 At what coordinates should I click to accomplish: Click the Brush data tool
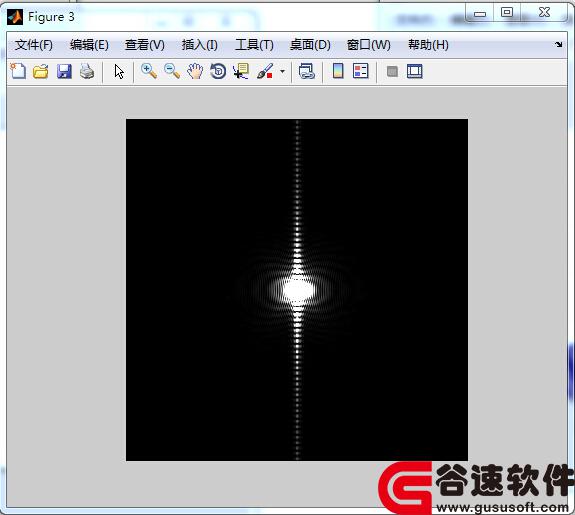[265, 71]
